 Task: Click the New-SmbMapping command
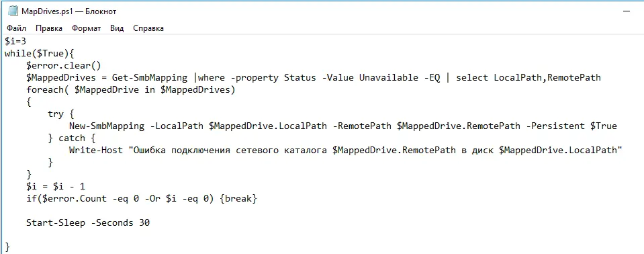point(107,126)
